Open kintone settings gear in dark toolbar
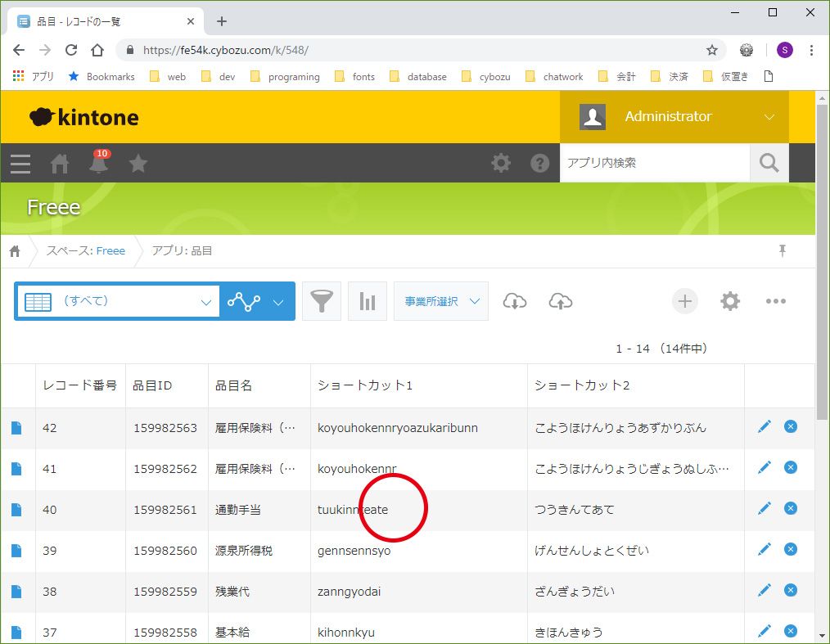 tap(501, 163)
